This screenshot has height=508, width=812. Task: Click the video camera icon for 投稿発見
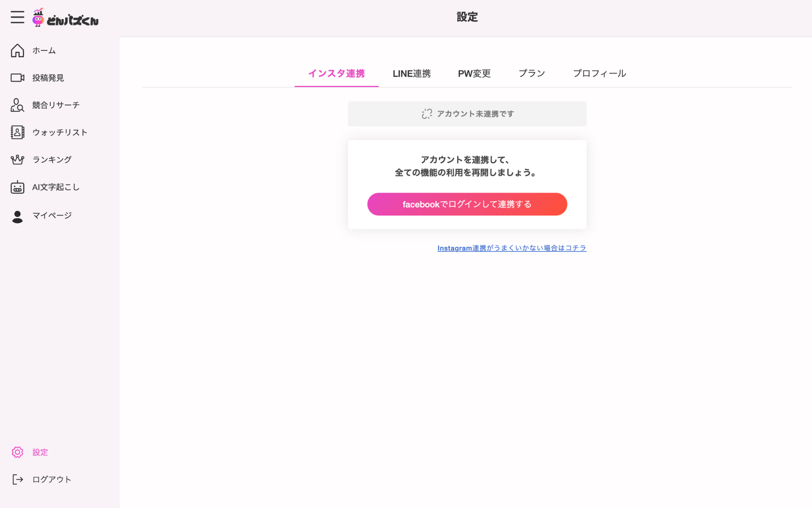17,78
